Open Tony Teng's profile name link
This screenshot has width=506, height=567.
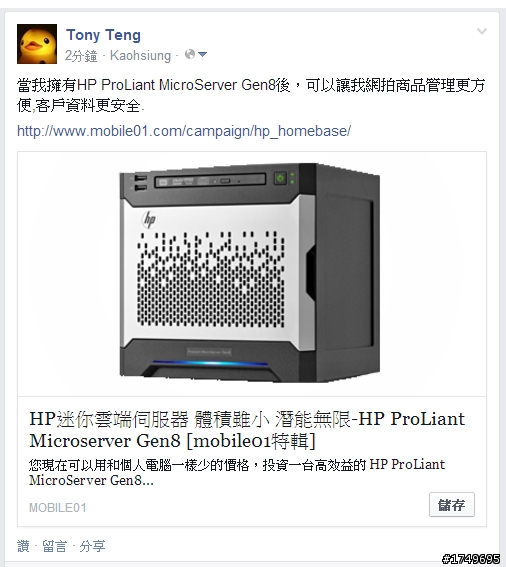pyautogui.click(x=103, y=35)
